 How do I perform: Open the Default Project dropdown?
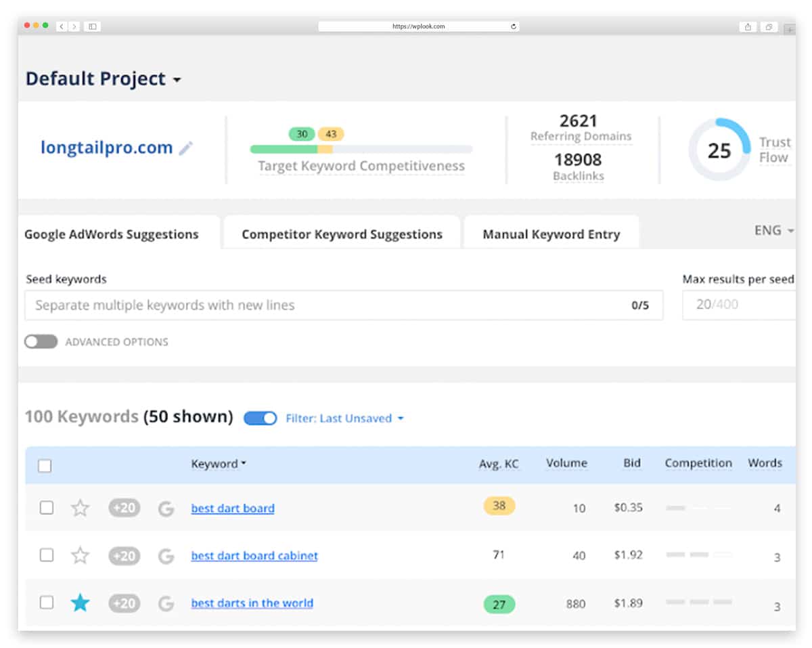point(104,79)
